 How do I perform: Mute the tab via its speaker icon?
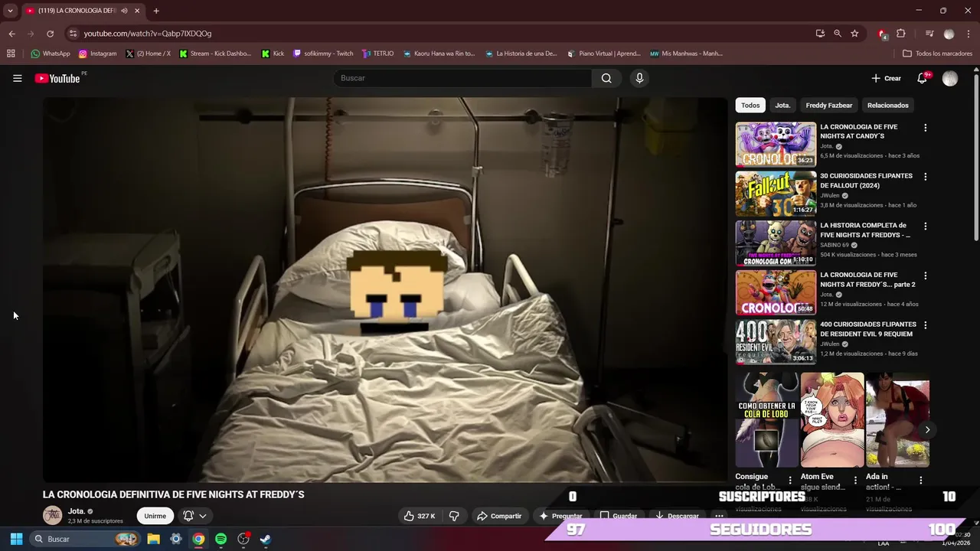(x=124, y=11)
